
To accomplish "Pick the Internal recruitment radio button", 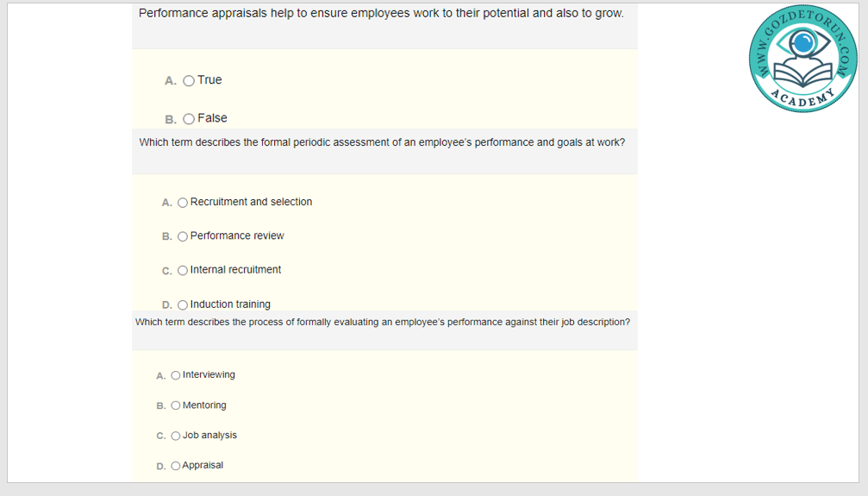I will [x=183, y=271].
